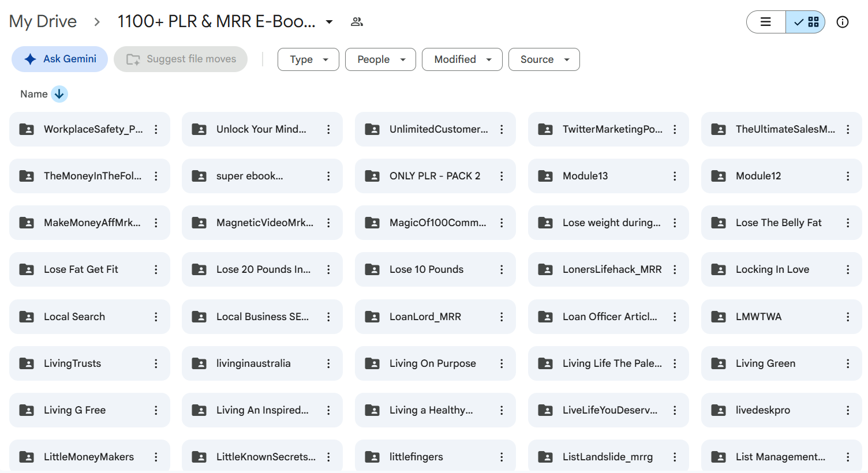
Task: Open the view details info icon
Action: click(843, 22)
